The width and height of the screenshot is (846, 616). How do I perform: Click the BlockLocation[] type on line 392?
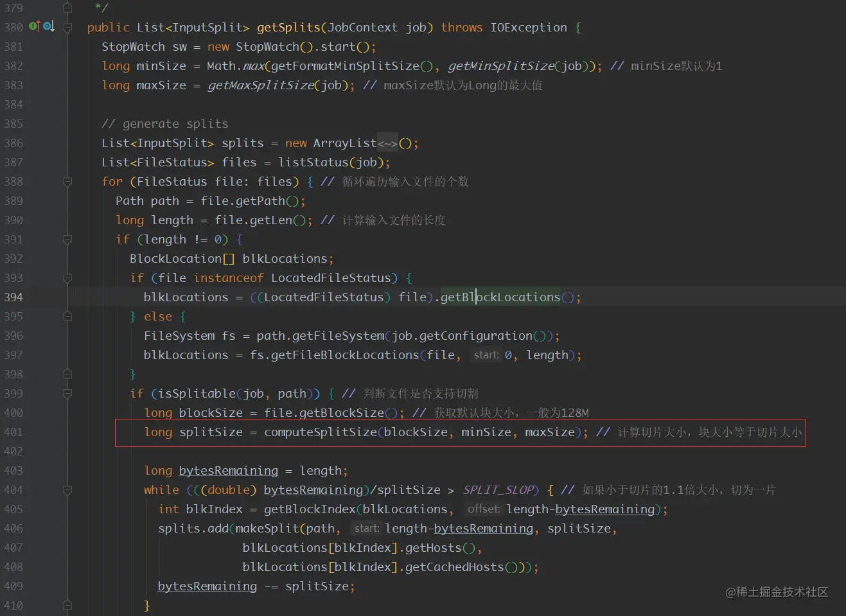[182, 259]
